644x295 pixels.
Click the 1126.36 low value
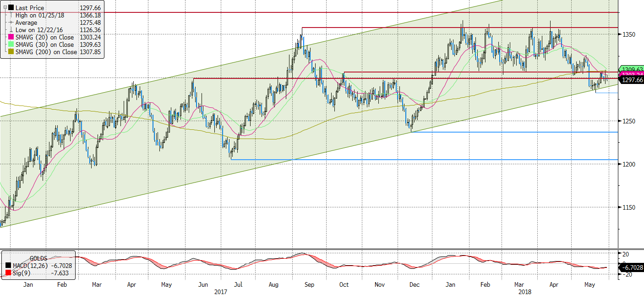[90, 30]
